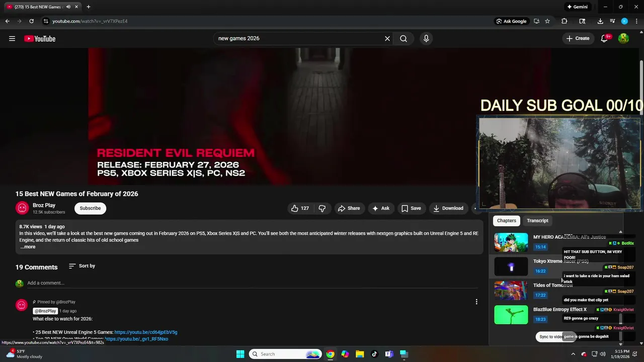
Task: Click the Ask button
Action: point(381,208)
